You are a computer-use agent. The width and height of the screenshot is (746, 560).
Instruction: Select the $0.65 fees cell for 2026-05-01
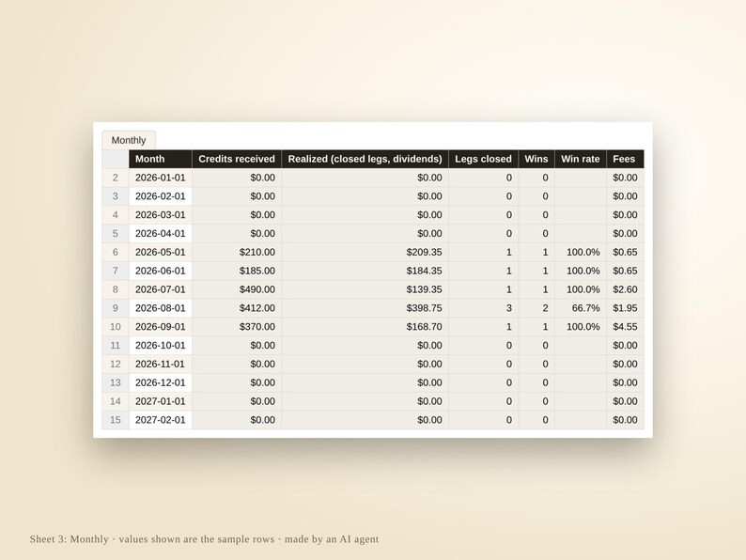(x=625, y=252)
